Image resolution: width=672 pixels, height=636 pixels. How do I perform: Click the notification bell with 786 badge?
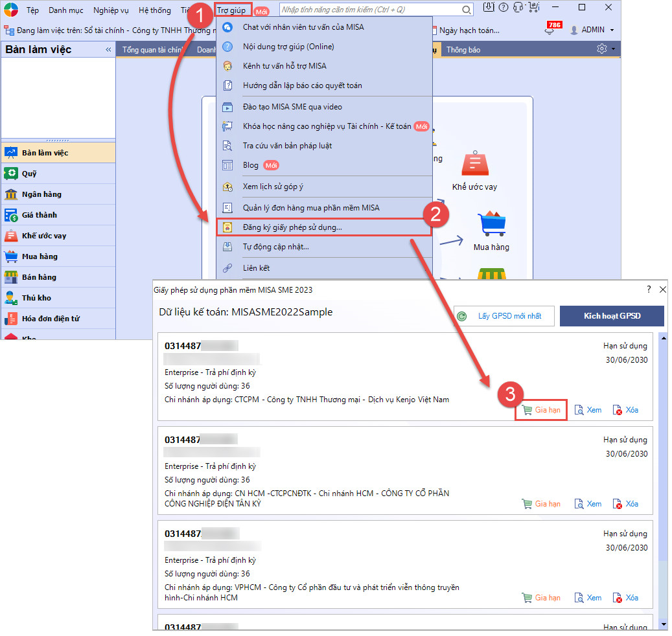(x=551, y=30)
